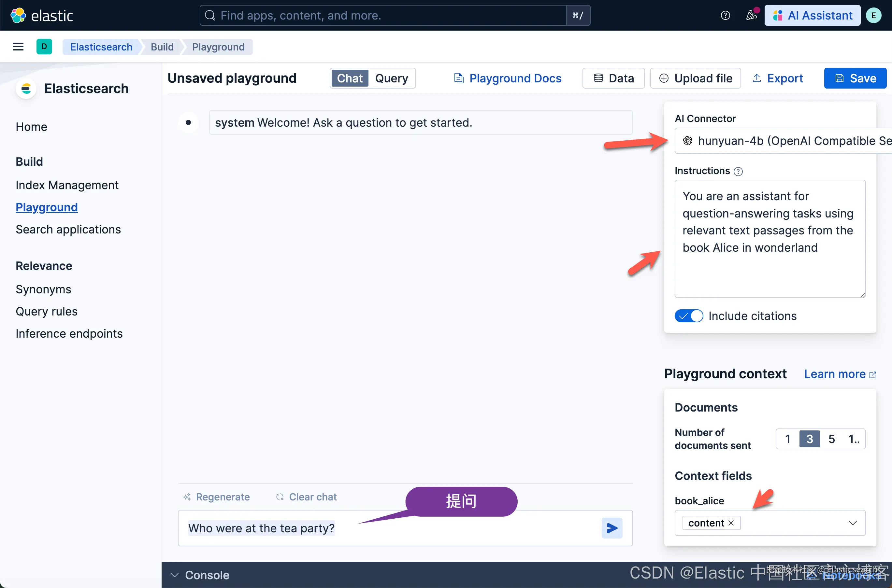Click the help question mark icon
Screen dimensions: 892x588
725,15
